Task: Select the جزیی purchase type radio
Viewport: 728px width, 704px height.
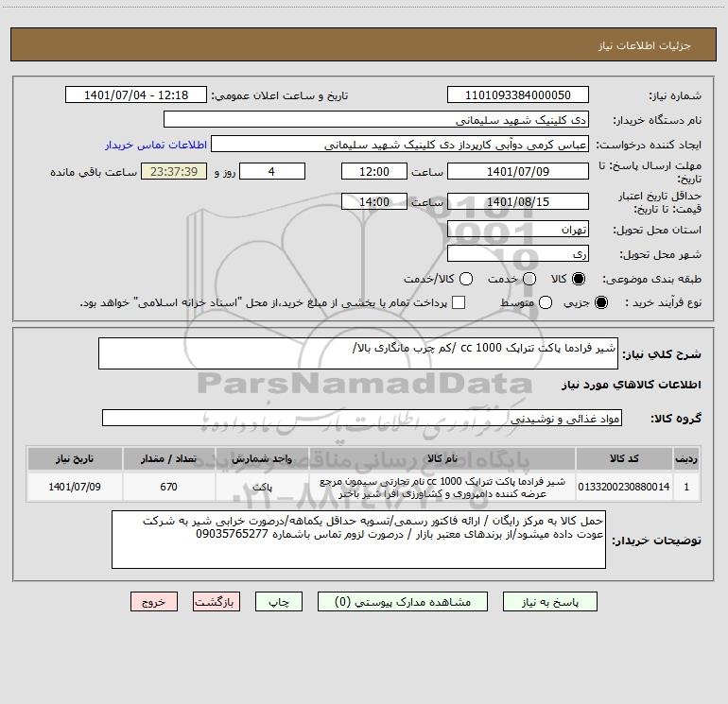Action: (601, 302)
